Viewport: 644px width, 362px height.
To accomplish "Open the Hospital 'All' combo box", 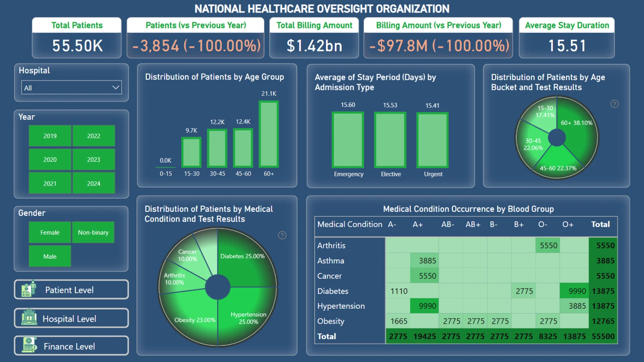I will pos(67,88).
